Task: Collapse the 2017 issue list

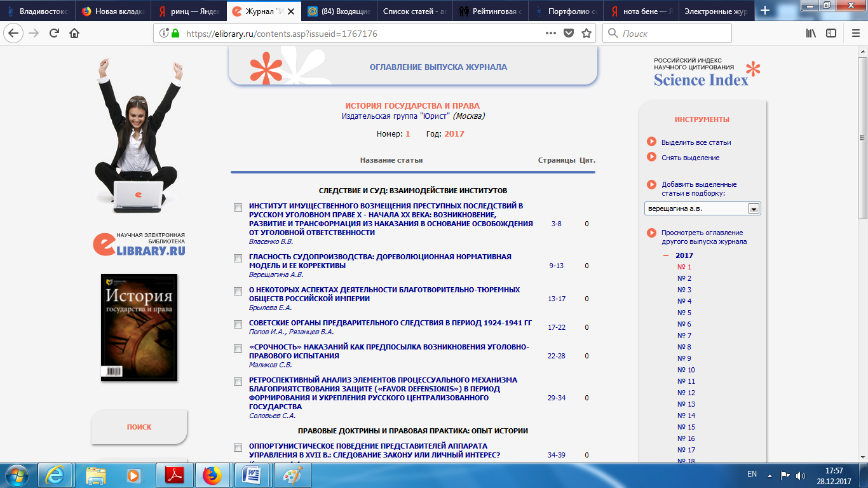Action: click(666, 255)
